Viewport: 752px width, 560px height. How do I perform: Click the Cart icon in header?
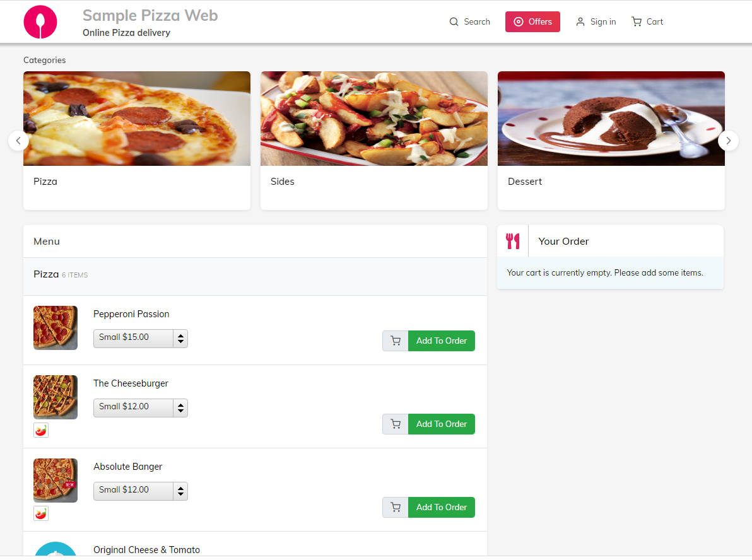pyautogui.click(x=637, y=21)
